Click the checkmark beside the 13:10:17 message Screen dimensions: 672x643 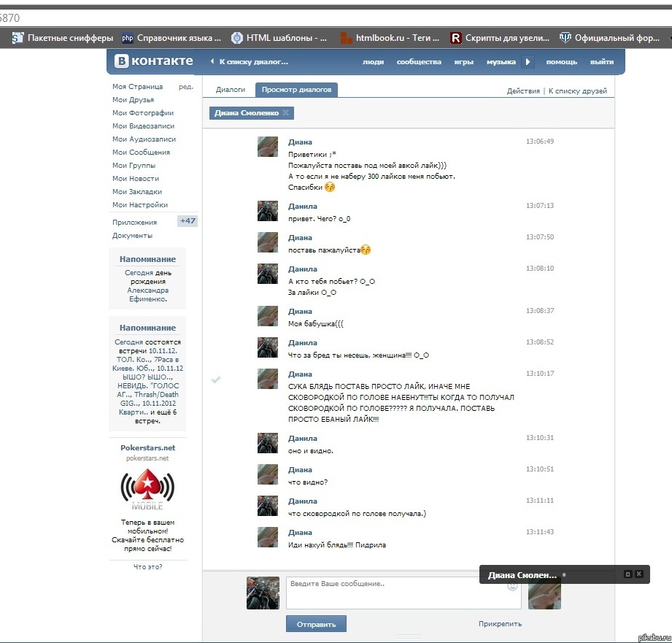tap(216, 380)
